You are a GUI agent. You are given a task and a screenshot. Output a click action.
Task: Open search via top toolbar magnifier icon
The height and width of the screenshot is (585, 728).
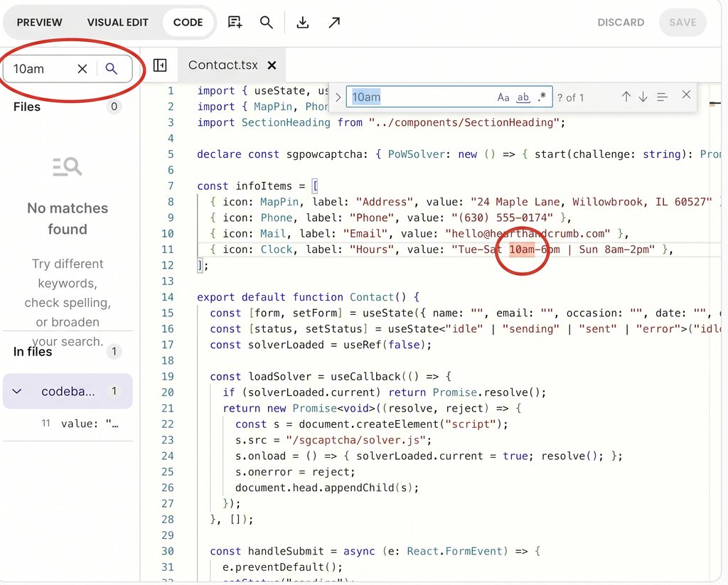click(266, 22)
